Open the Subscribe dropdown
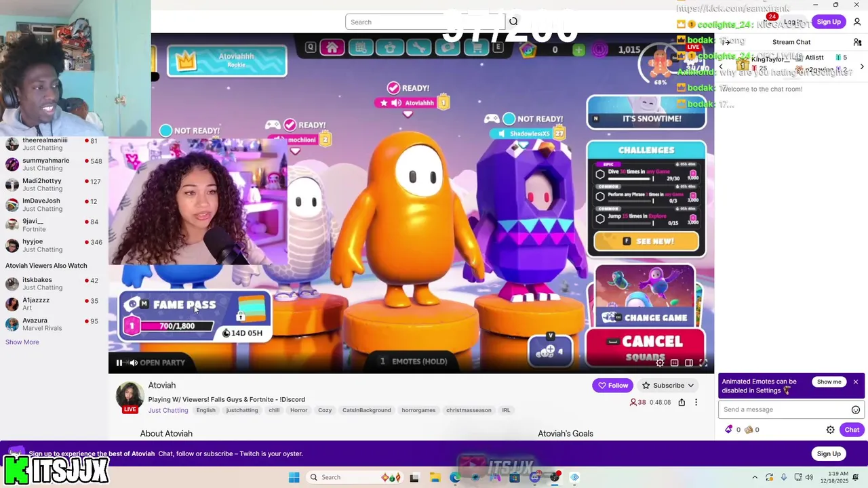This screenshot has width=868, height=488. point(668,385)
